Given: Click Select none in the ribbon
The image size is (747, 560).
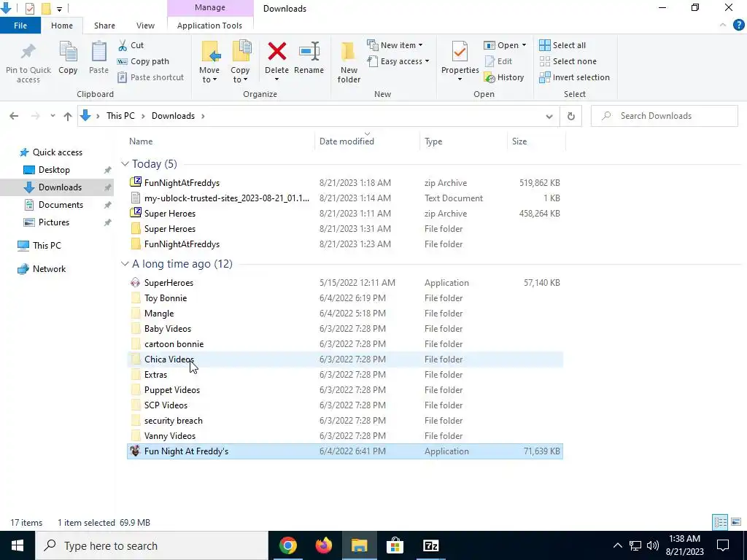Looking at the screenshot, I should pyautogui.click(x=568, y=61).
